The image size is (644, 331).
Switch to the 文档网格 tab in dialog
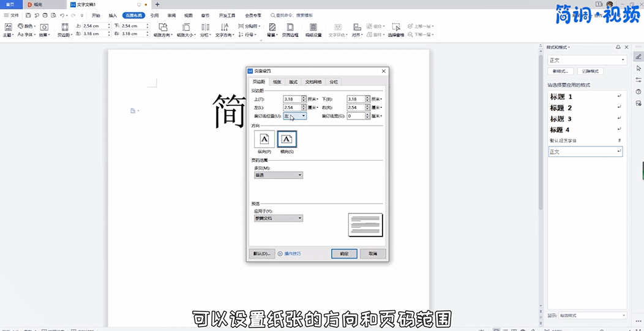pyautogui.click(x=313, y=82)
